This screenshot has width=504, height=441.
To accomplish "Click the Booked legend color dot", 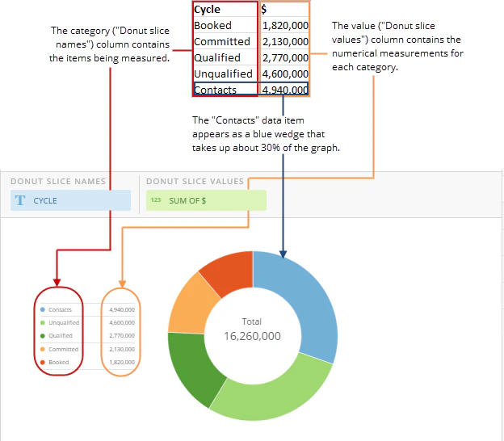I will click(43, 362).
